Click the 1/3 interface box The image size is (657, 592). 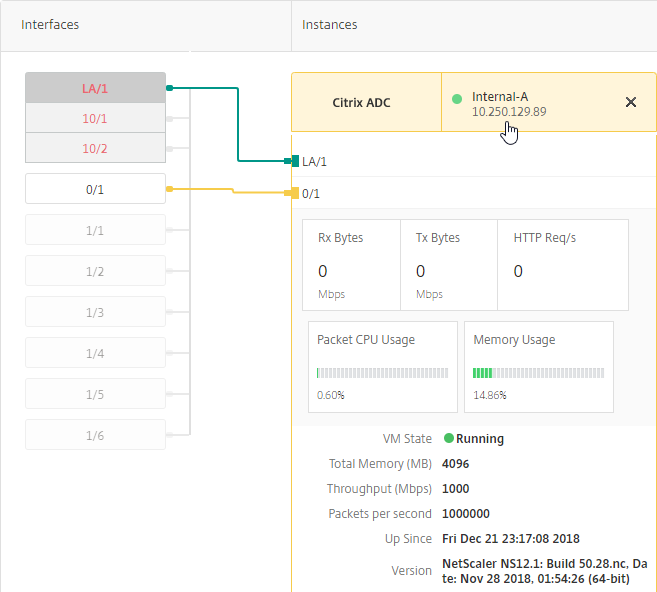pyautogui.click(x=95, y=312)
